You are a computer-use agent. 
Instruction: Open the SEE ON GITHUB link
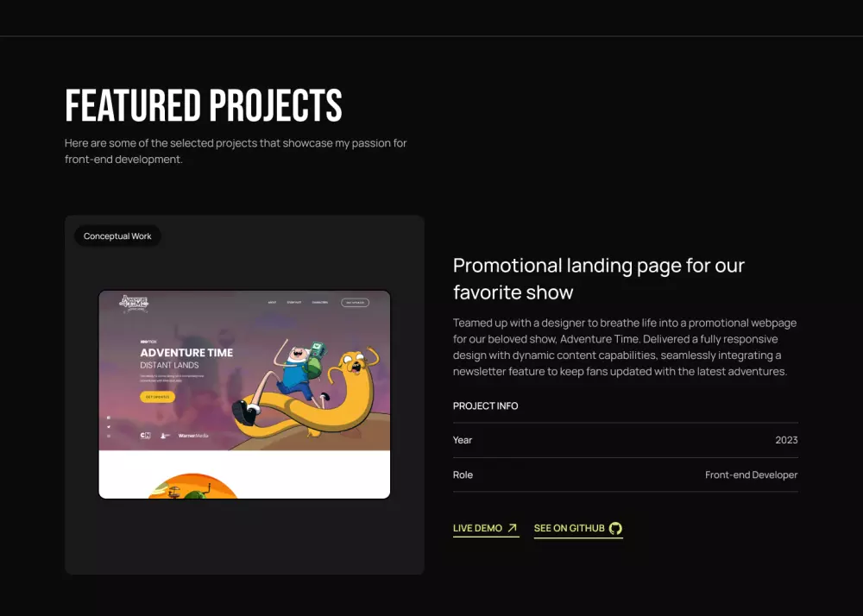pyautogui.click(x=570, y=527)
